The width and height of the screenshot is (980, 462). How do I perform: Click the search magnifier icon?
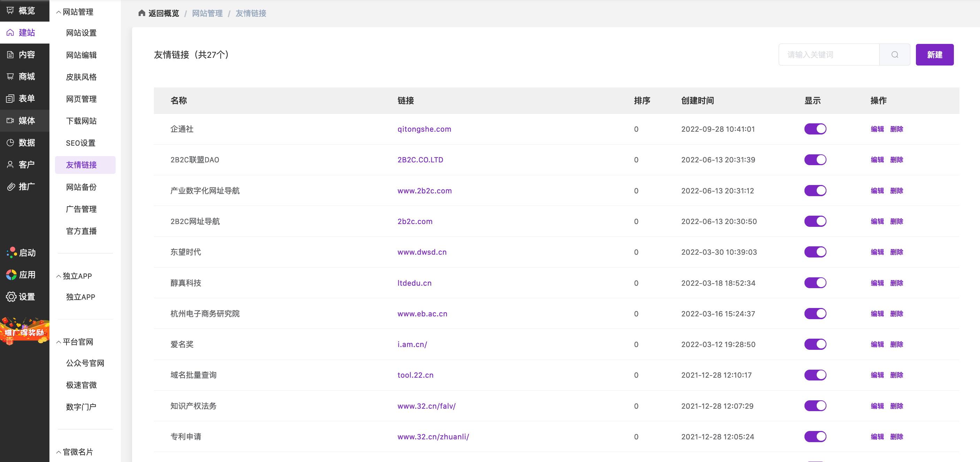click(894, 55)
